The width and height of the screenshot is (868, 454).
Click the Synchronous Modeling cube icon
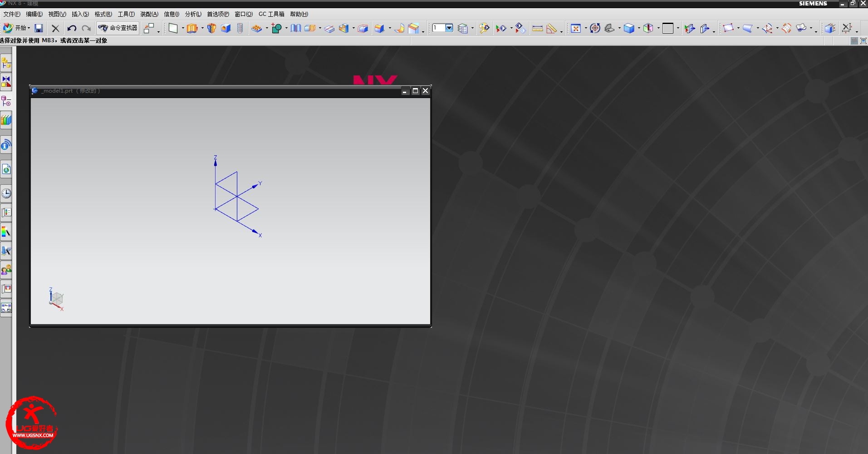pyautogui.click(x=830, y=28)
